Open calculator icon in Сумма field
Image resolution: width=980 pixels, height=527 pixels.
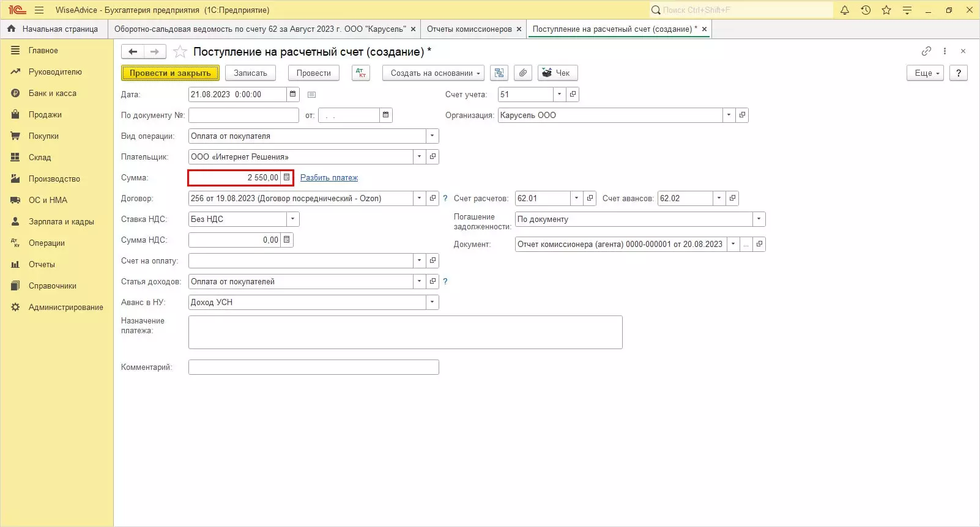click(286, 177)
